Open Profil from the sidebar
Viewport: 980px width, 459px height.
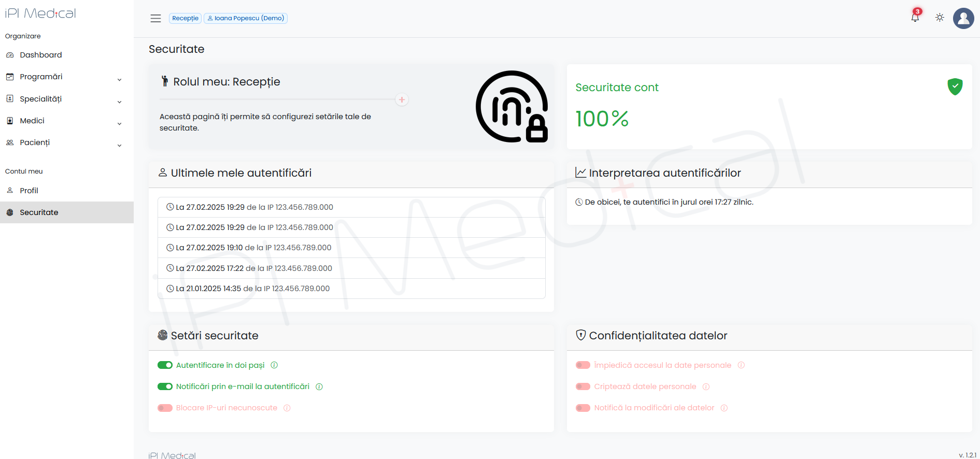(29, 191)
